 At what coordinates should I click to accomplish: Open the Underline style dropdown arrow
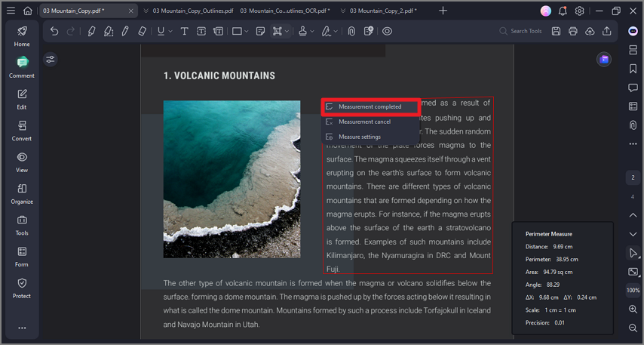[170, 31]
